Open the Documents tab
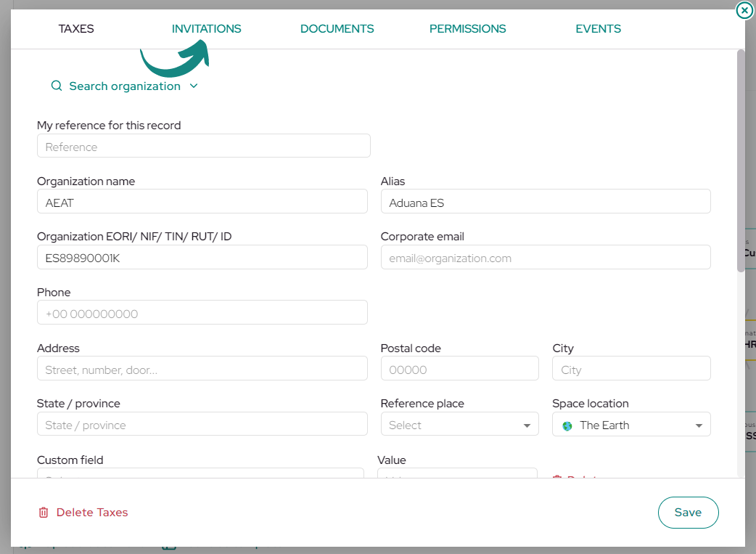Image resolution: width=756 pixels, height=554 pixels. pyautogui.click(x=337, y=29)
